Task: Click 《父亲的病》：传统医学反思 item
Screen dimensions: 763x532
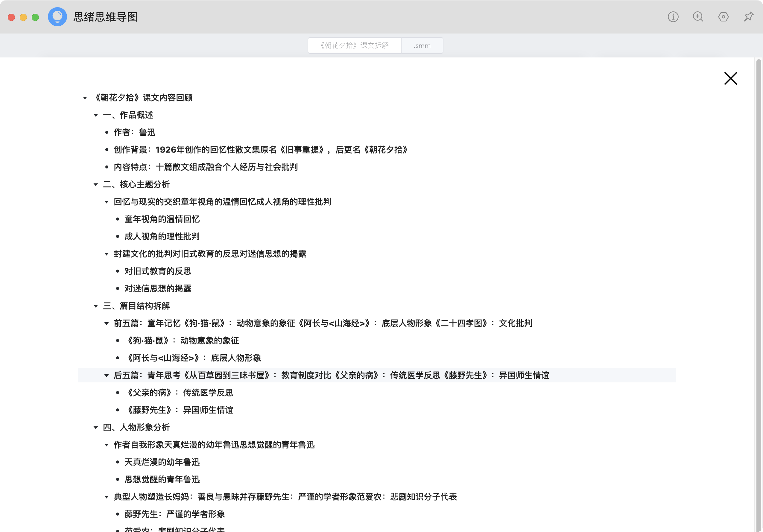Action: (x=179, y=393)
